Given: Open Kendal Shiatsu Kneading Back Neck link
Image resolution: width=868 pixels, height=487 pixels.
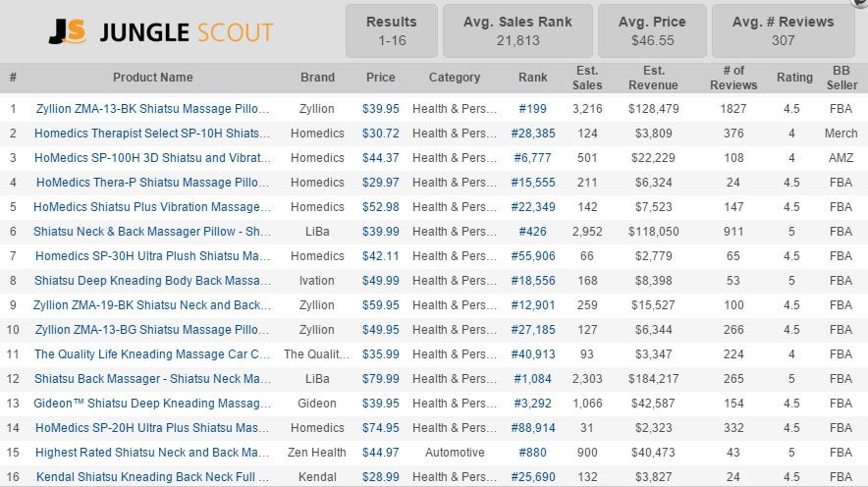Looking at the screenshot, I should [152, 477].
